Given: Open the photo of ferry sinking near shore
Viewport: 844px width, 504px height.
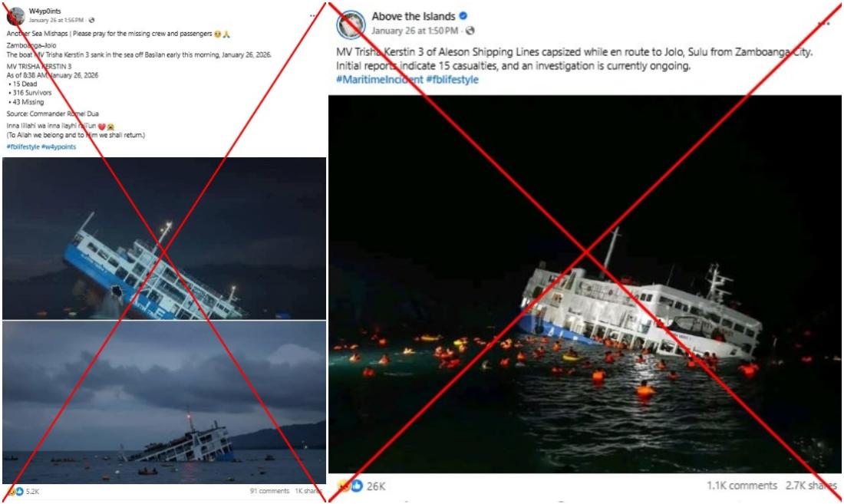Looking at the screenshot, I should click(164, 402).
